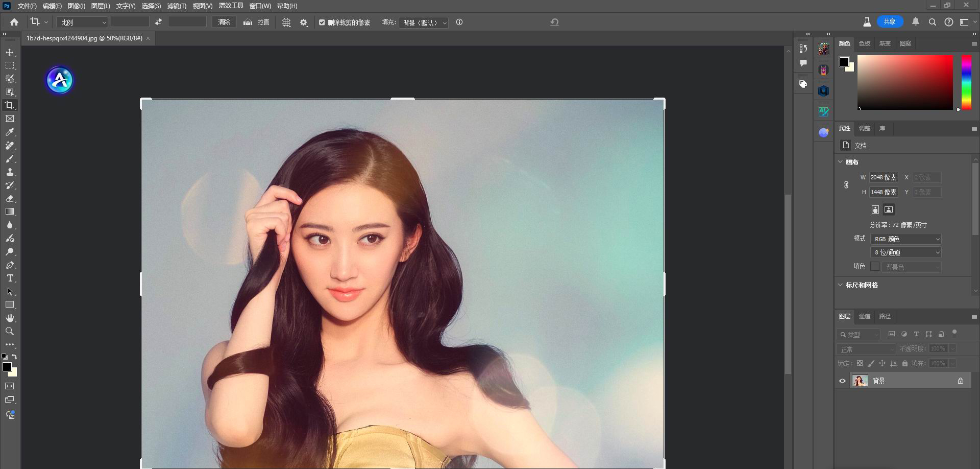Open the 比例 crop ratio dropdown
The width and height of the screenshot is (980, 469).
(82, 22)
